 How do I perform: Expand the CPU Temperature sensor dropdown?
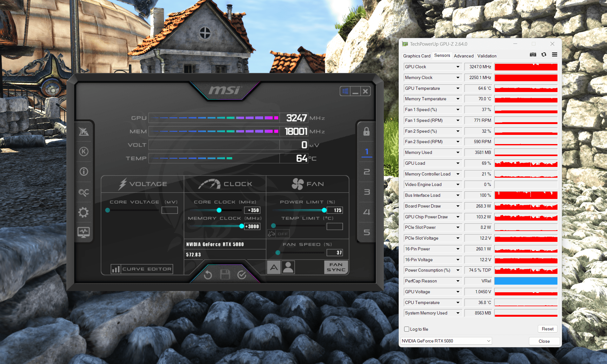[x=458, y=303]
